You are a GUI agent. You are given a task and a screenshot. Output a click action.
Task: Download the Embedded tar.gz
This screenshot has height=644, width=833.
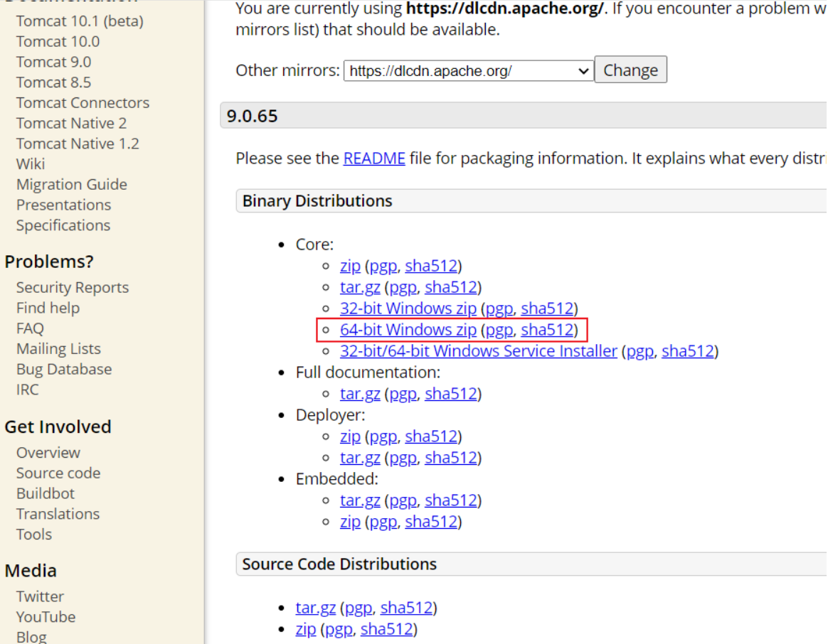pyautogui.click(x=360, y=500)
